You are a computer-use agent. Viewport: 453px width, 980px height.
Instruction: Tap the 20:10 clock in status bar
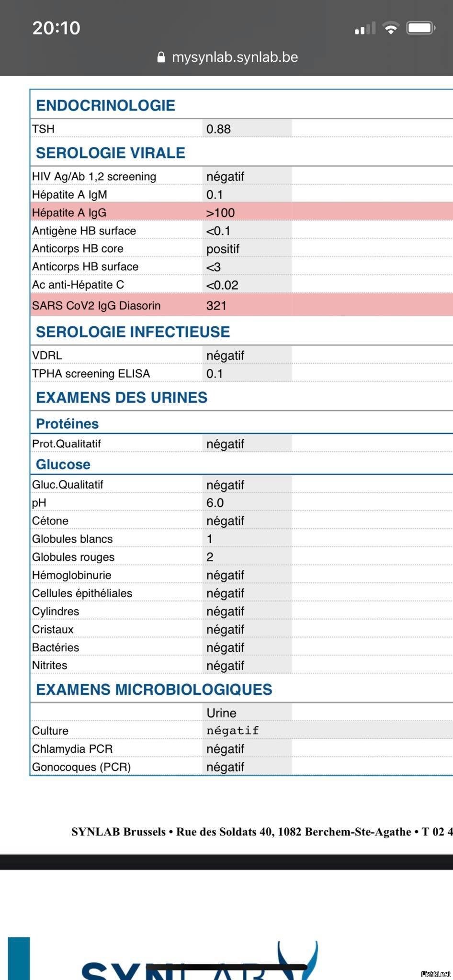coord(56,28)
